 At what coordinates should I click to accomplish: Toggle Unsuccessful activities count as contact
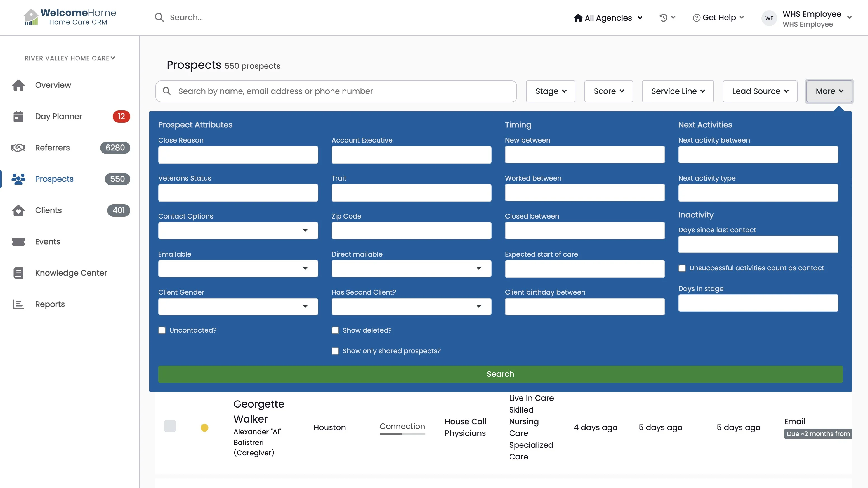pos(682,268)
